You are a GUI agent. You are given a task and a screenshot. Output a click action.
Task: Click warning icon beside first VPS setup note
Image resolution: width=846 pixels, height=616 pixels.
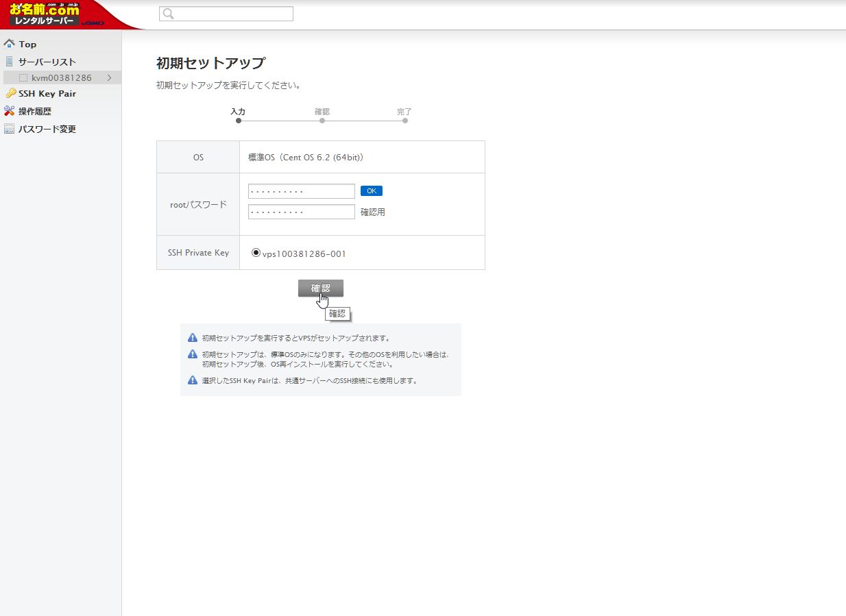193,338
